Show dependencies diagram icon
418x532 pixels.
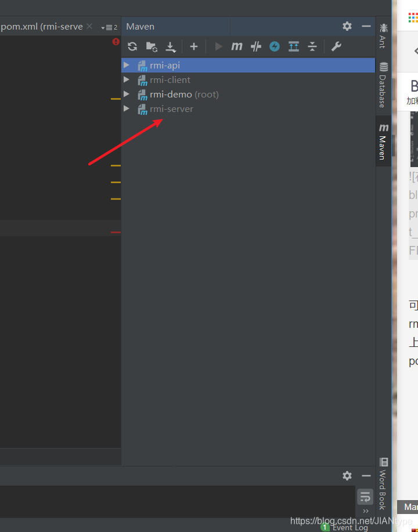point(294,46)
